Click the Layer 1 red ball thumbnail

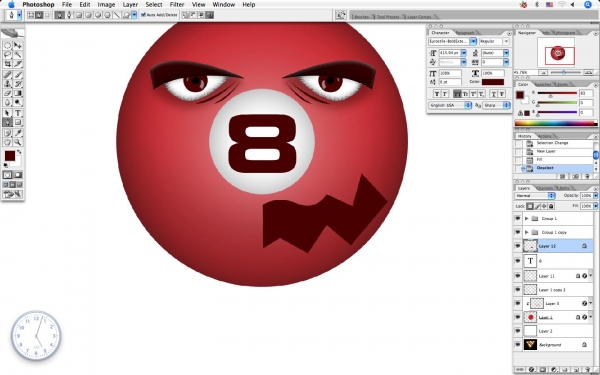pos(530,317)
